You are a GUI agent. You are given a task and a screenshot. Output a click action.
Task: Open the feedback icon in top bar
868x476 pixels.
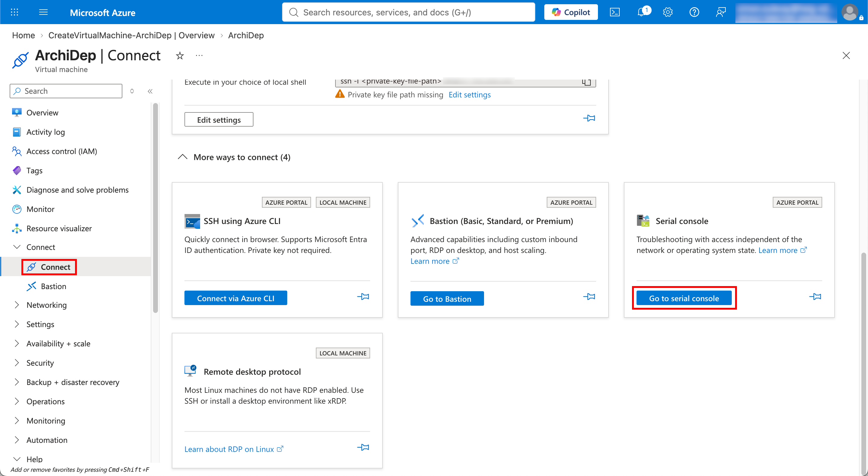pyautogui.click(x=720, y=12)
